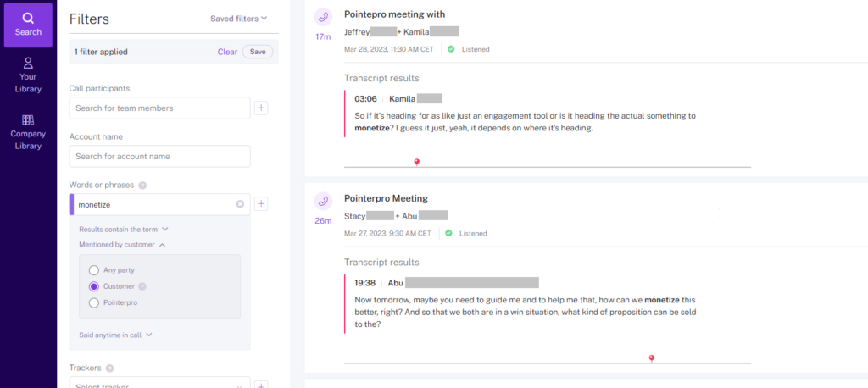This screenshot has width=868, height=388.
Task: Select the Pointerpro radio option
Action: [x=94, y=302]
